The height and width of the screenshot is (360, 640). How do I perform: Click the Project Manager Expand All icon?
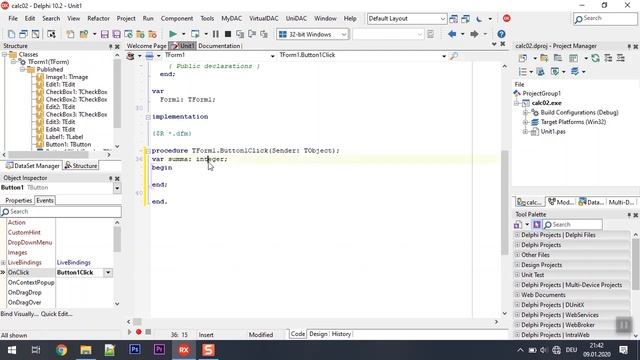(608, 58)
